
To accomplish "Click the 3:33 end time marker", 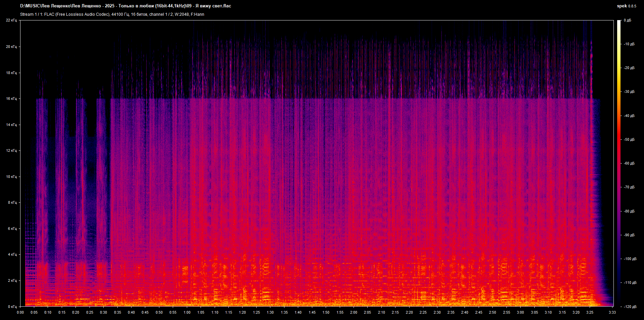I will tap(612, 312).
